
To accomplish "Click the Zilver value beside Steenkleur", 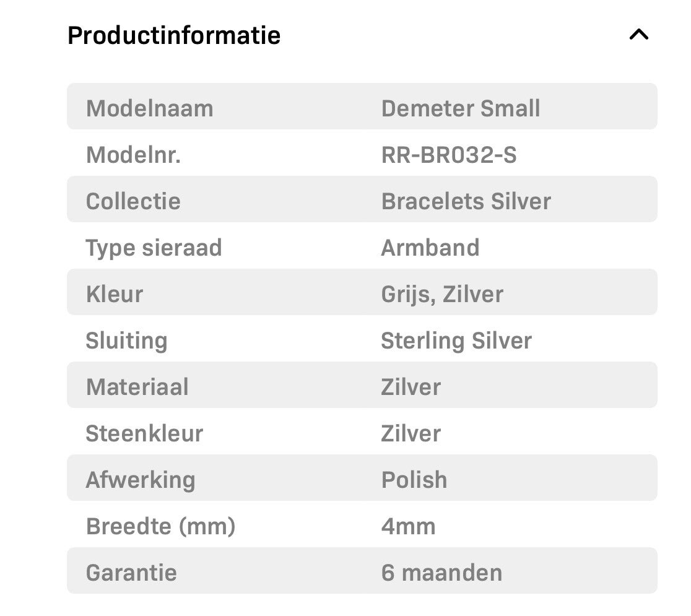I will click(x=411, y=433).
